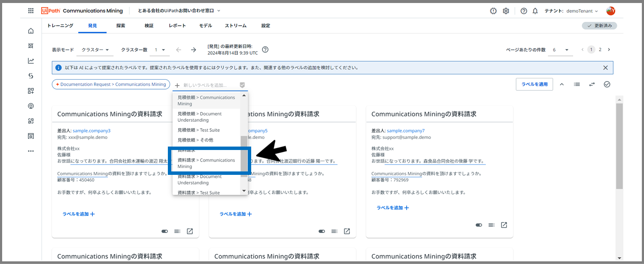
Task: Click the circle checkmark select-all icon
Action: (x=607, y=84)
